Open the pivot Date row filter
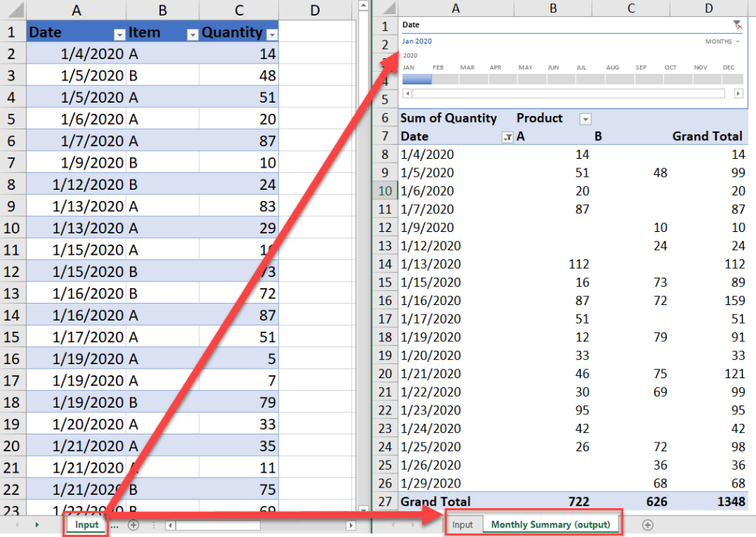Screen dimensions: 756x537 (507, 137)
